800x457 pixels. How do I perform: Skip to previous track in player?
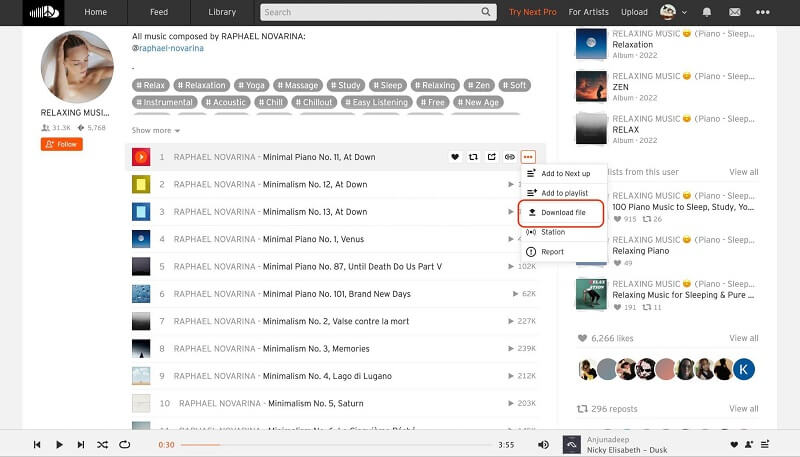(x=37, y=445)
